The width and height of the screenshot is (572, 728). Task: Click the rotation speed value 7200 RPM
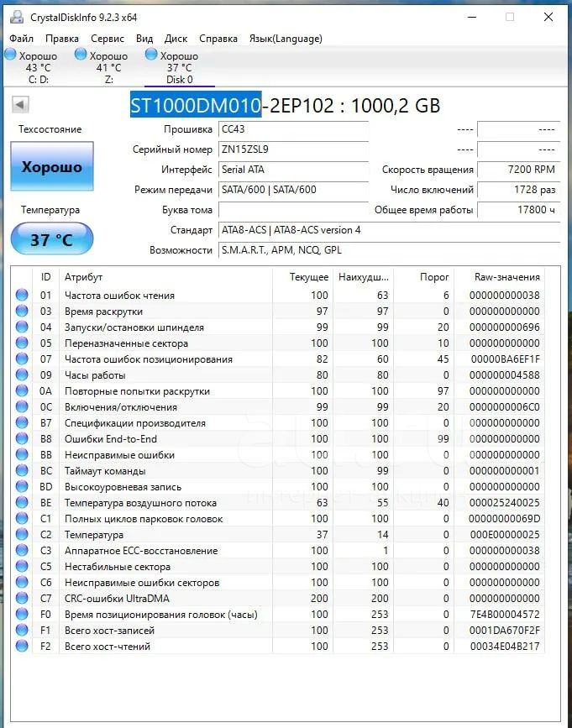tap(518, 170)
